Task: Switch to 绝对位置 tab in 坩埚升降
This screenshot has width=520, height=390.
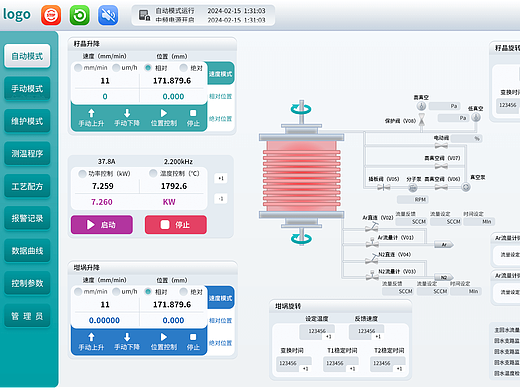Action: tap(220, 343)
